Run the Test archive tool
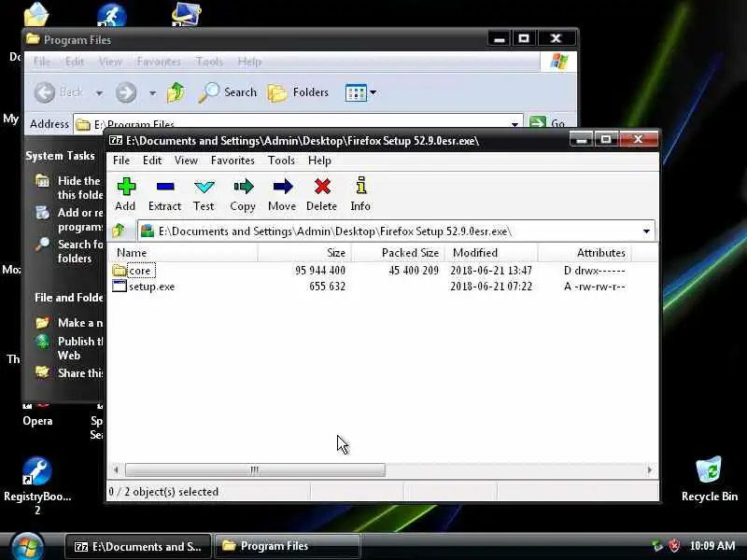The image size is (747, 560). [204, 194]
